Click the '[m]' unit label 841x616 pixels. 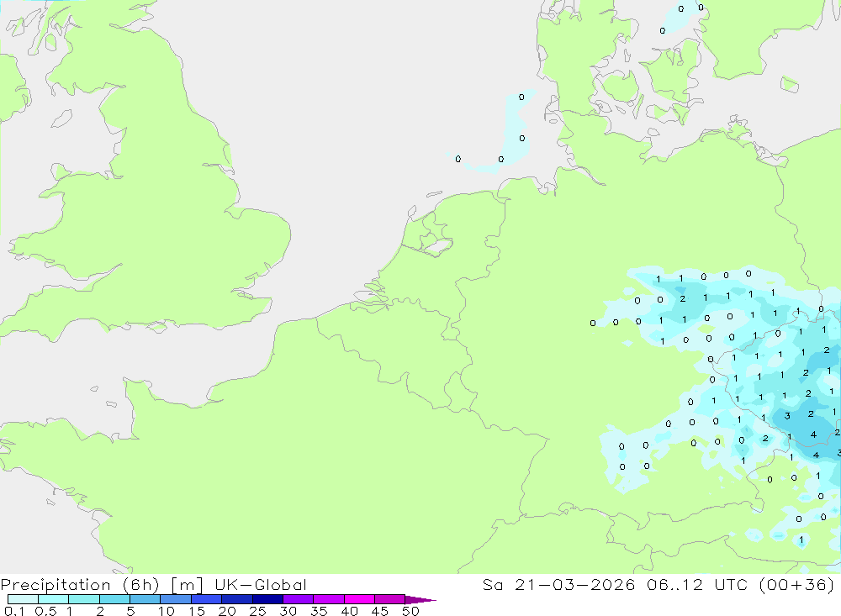coord(187,584)
